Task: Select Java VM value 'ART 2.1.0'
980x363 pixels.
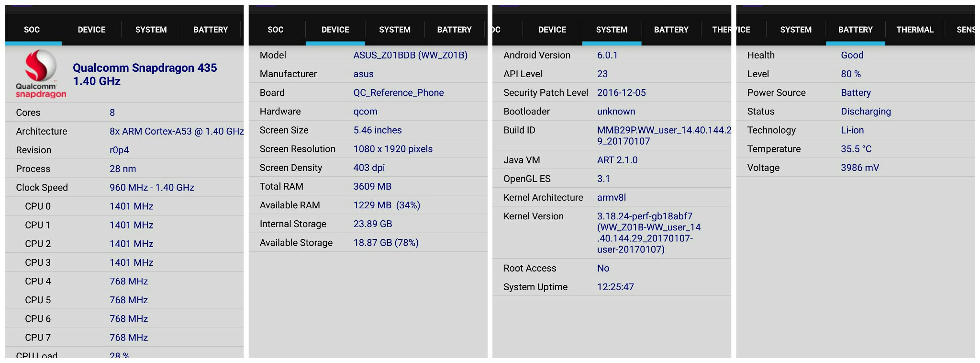Action: tap(617, 160)
